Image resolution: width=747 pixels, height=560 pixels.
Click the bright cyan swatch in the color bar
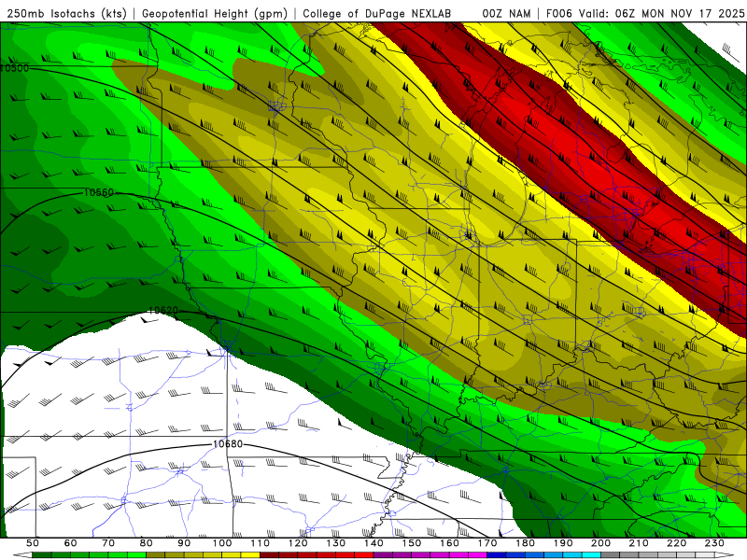click(x=591, y=554)
